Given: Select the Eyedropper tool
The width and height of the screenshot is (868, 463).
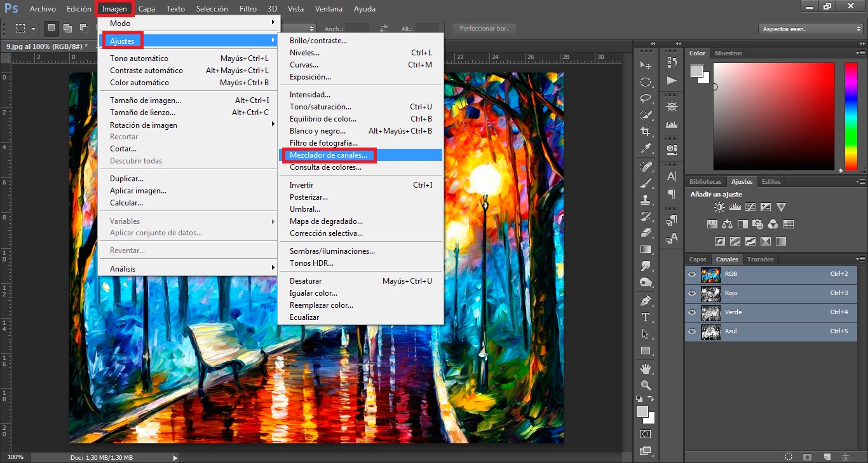Looking at the screenshot, I should tap(646, 149).
